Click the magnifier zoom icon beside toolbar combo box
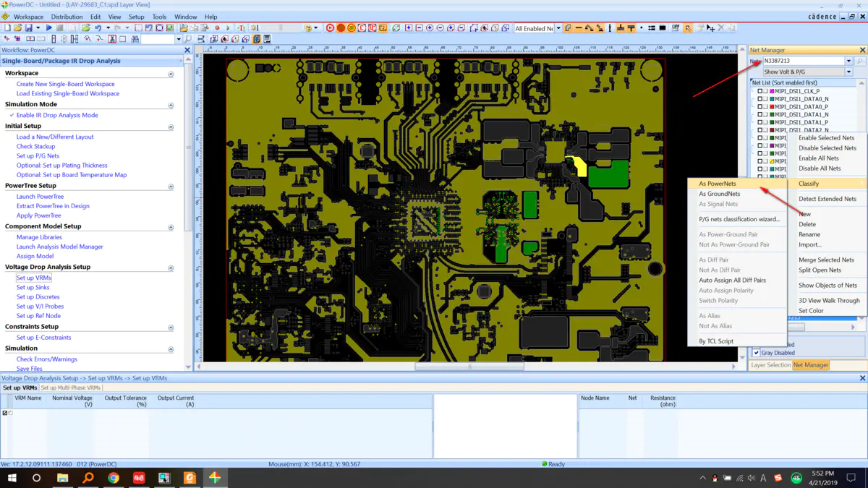Viewport: 868px width, 488px height. click(x=188, y=39)
